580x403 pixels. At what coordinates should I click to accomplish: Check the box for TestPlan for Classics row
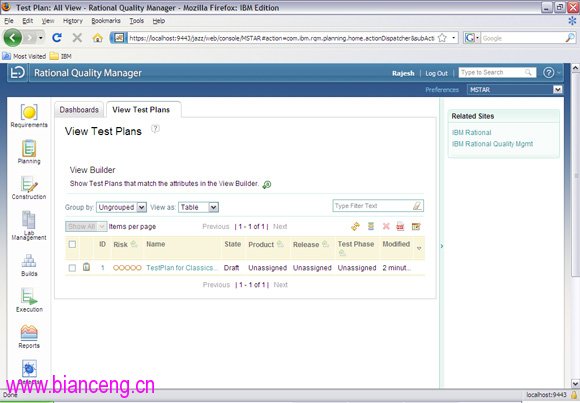tap(72, 268)
